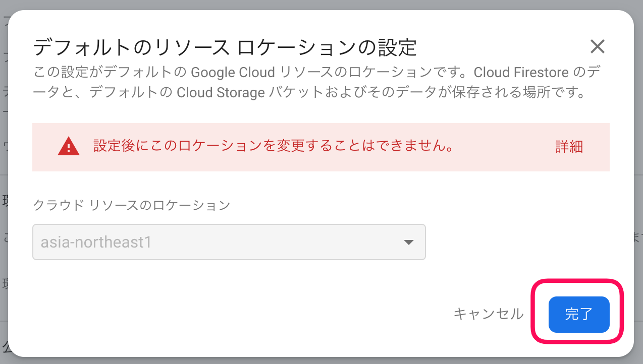
Task: Click the warning text 設定後にこのロケーションを変更することはできません
Action: click(273, 146)
